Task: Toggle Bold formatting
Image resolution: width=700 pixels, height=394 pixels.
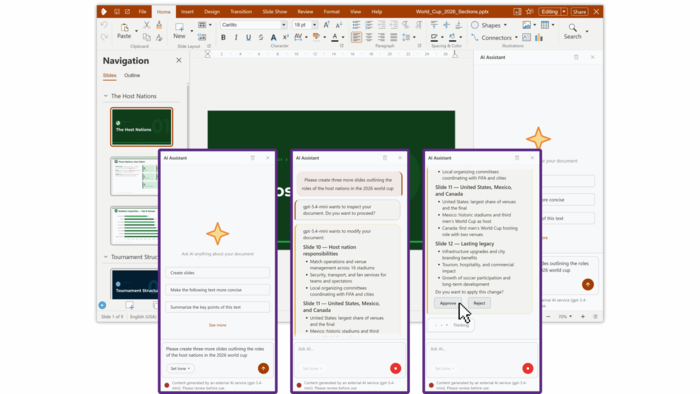Action: click(223, 37)
